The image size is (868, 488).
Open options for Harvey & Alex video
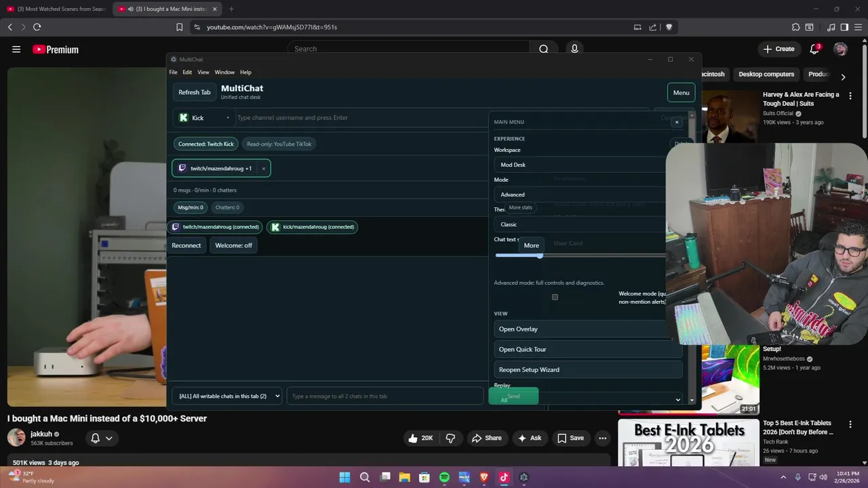(x=850, y=96)
